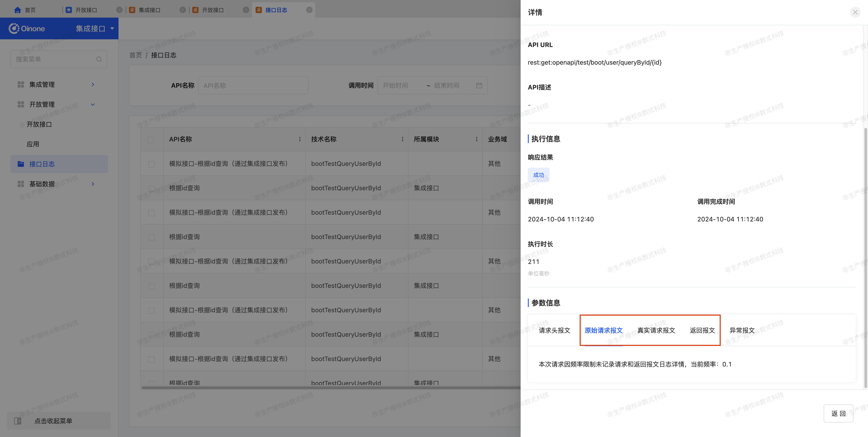Click the search icon in menu search box

point(99,59)
